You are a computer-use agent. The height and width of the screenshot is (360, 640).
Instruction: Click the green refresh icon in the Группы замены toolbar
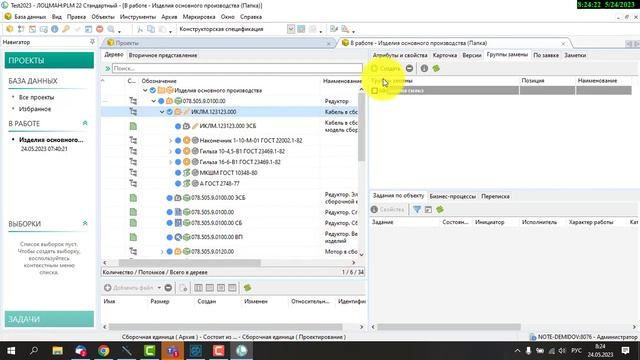436,69
